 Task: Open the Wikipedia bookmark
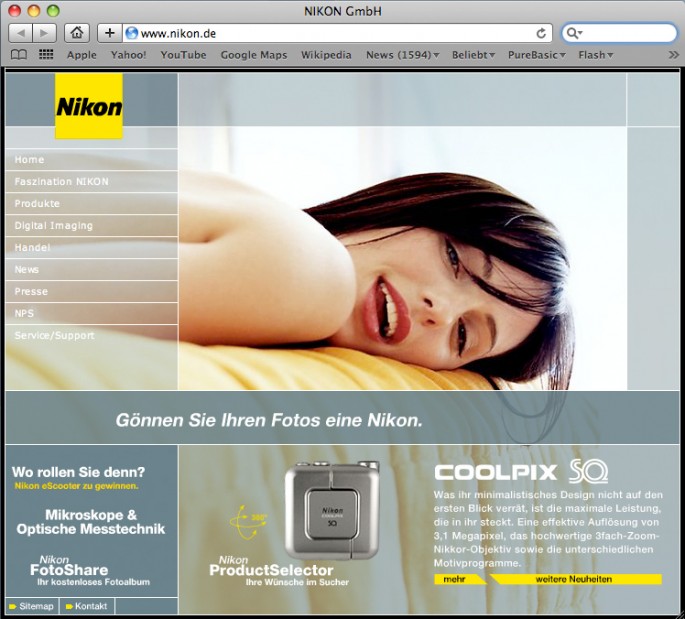pyautogui.click(x=326, y=55)
